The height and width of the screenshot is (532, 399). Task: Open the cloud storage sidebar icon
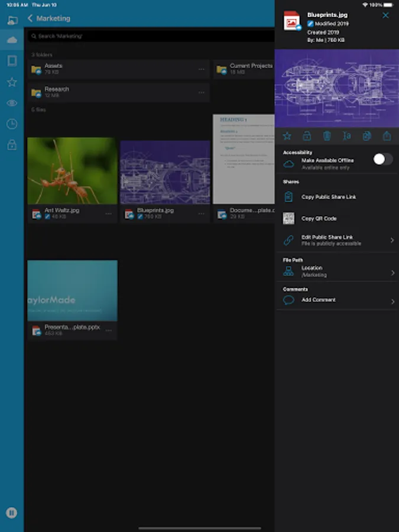tap(12, 40)
